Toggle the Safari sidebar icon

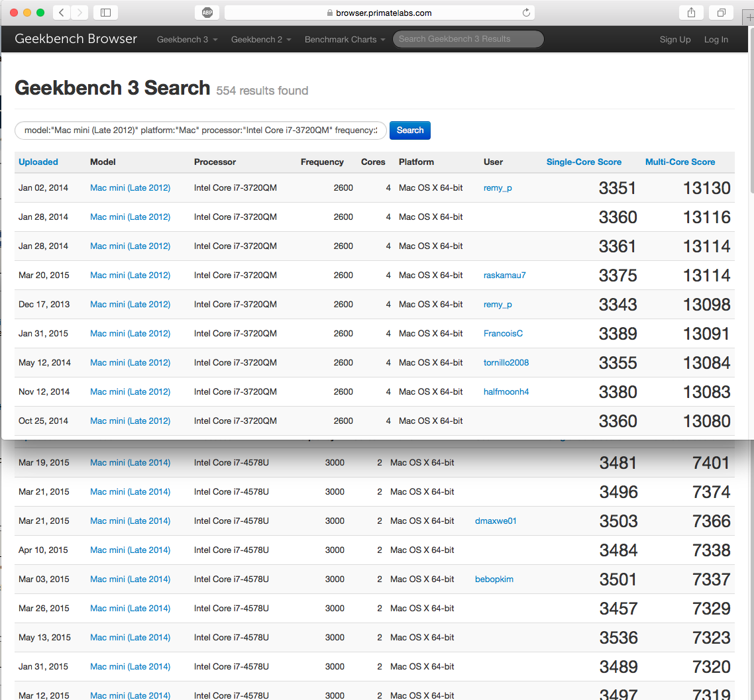pyautogui.click(x=105, y=13)
